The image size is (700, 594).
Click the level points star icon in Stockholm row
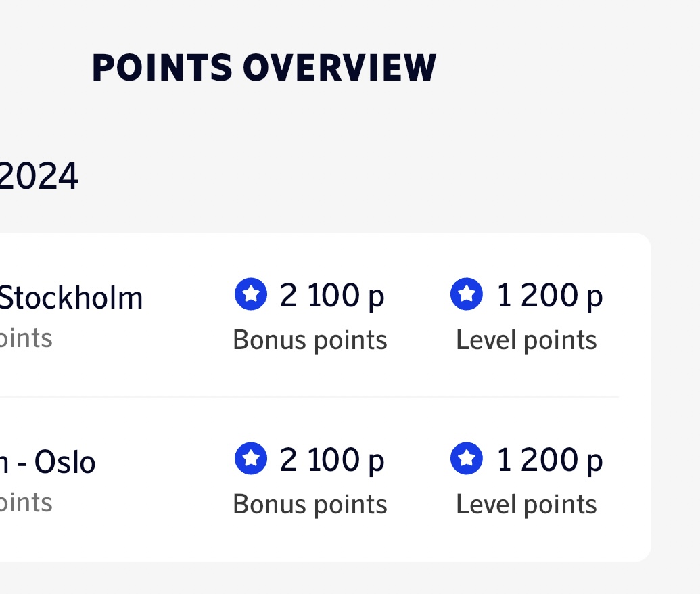[466, 295]
